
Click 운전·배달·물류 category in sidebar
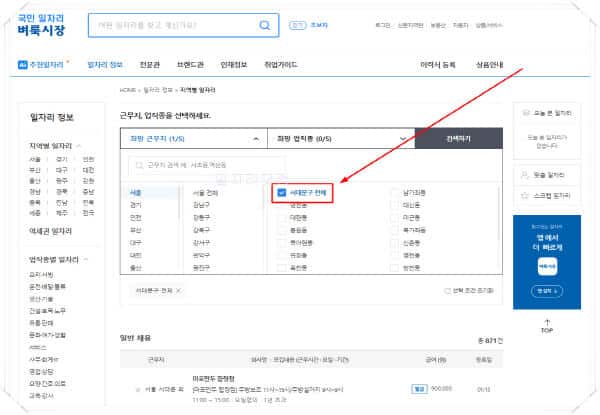pyautogui.click(x=47, y=286)
